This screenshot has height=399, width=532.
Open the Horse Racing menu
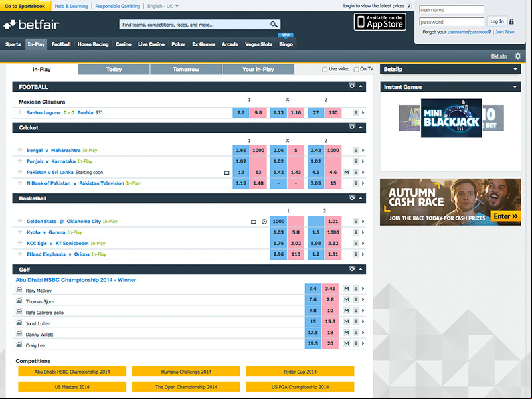[x=93, y=44]
